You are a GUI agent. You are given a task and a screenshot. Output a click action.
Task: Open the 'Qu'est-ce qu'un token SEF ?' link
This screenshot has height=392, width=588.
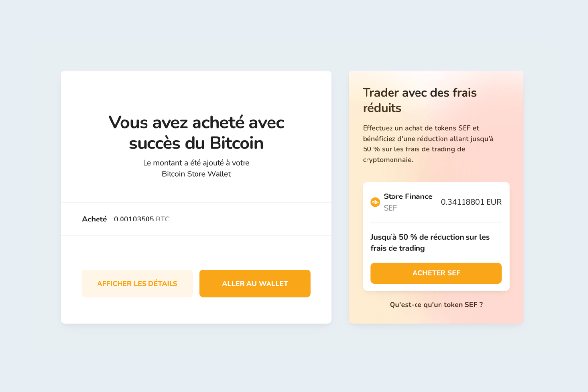click(436, 304)
